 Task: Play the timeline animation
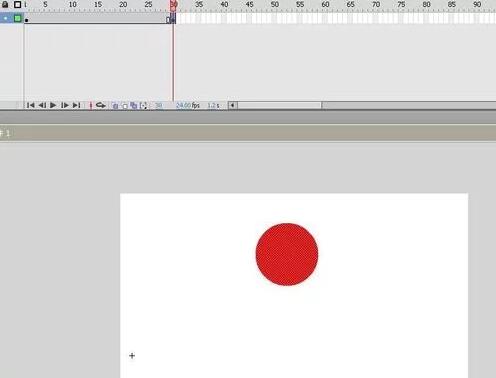pyautogui.click(x=53, y=105)
